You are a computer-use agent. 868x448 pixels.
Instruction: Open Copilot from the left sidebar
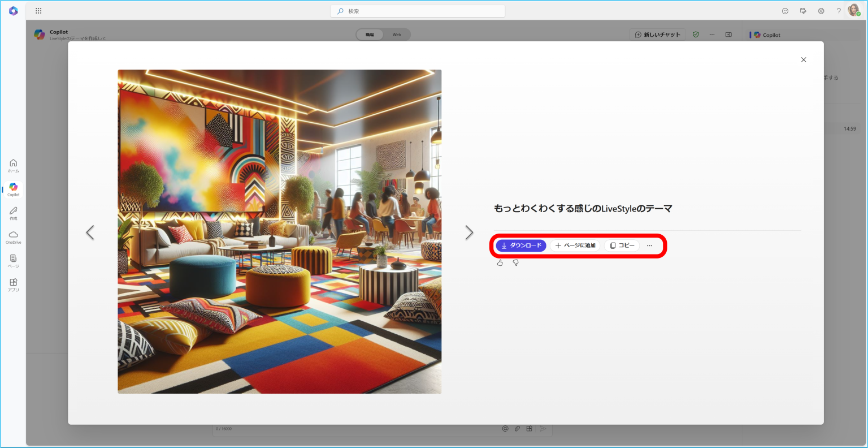pyautogui.click(x=12, y=190)
